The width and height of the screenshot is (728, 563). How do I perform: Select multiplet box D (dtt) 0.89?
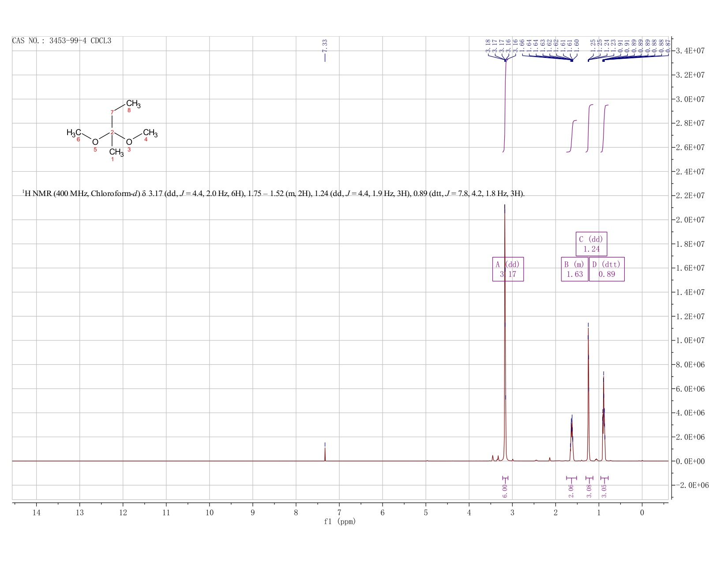607,269
